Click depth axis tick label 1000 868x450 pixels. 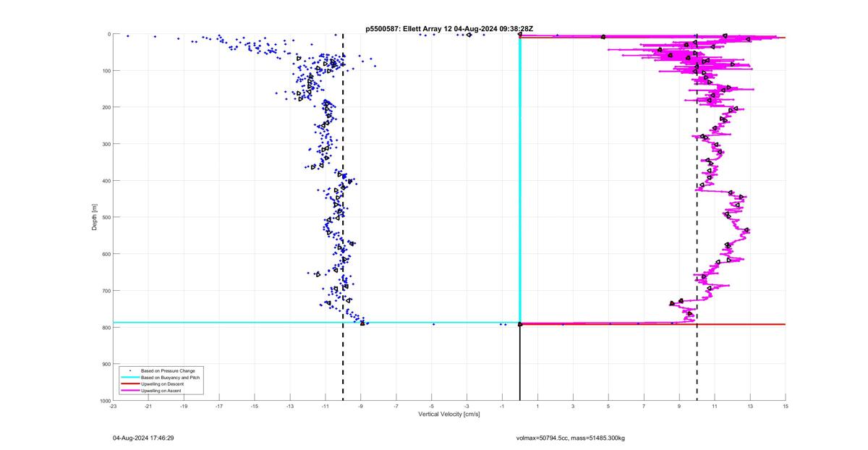104,401
